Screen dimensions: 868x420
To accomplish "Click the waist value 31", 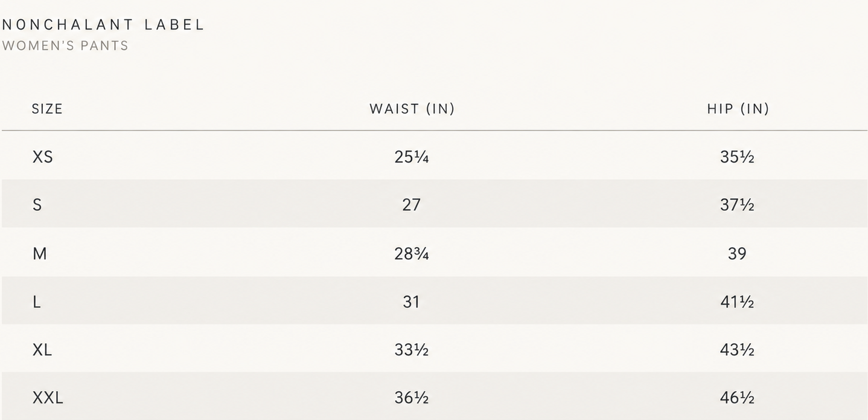I will [411, 302].
